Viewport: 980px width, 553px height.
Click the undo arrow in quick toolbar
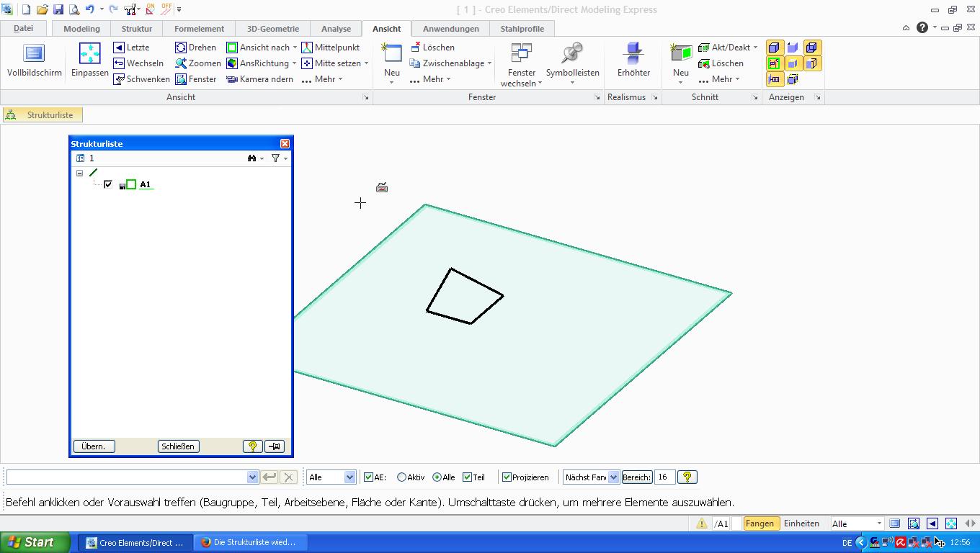click(x=90, y=9)
